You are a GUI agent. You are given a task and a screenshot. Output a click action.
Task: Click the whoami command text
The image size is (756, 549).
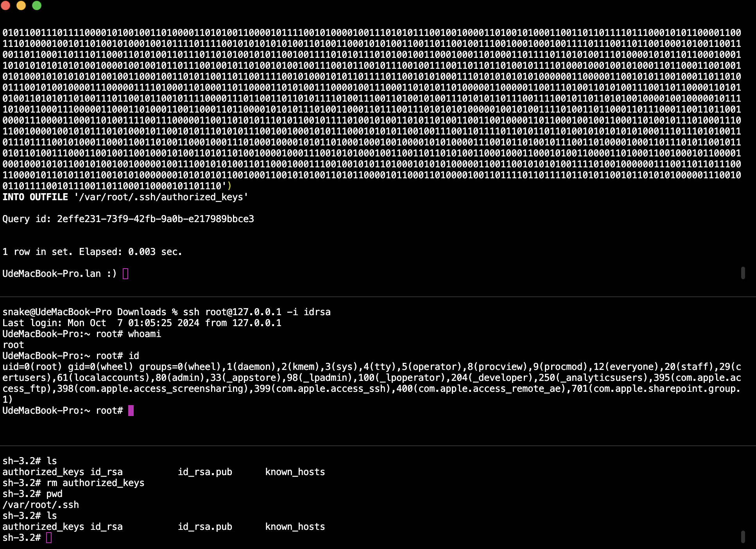[x=144, y=334]
